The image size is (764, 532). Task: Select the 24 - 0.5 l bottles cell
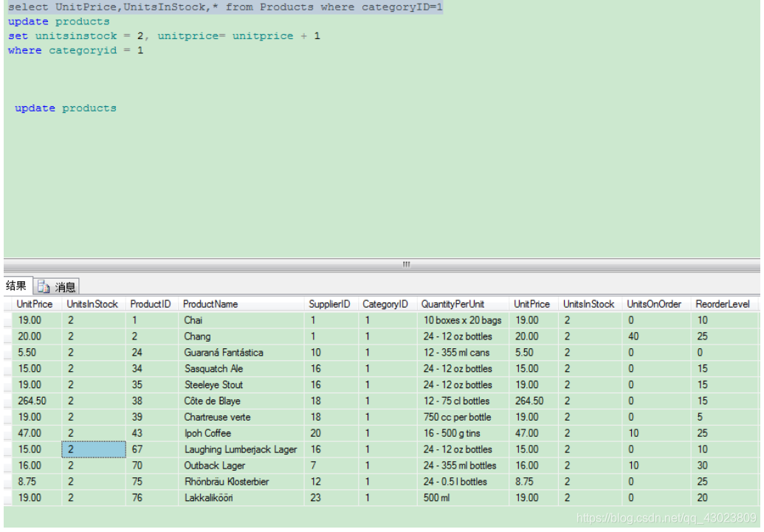(463, 481)
